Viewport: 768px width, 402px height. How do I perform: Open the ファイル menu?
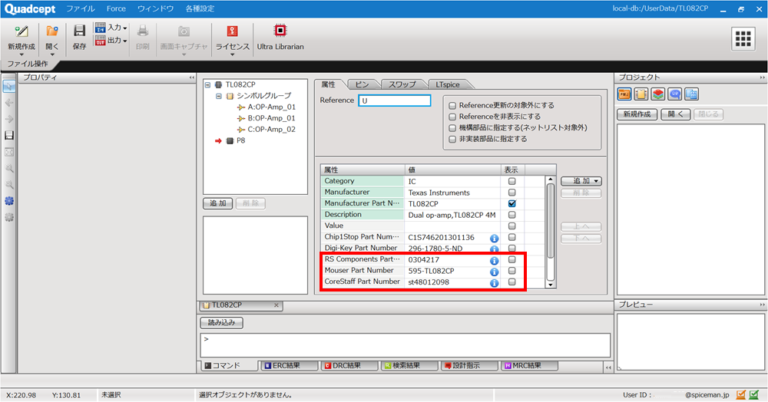click(80, 8)
